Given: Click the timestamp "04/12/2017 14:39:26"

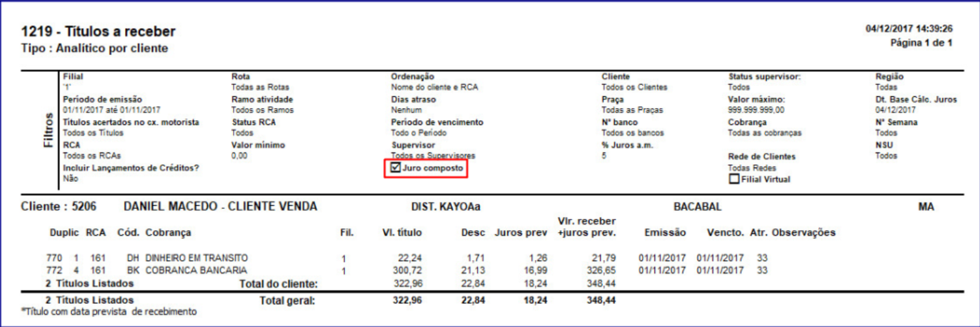Looking at the screenshot, I should pyautogui.click(x=909, y=29).
